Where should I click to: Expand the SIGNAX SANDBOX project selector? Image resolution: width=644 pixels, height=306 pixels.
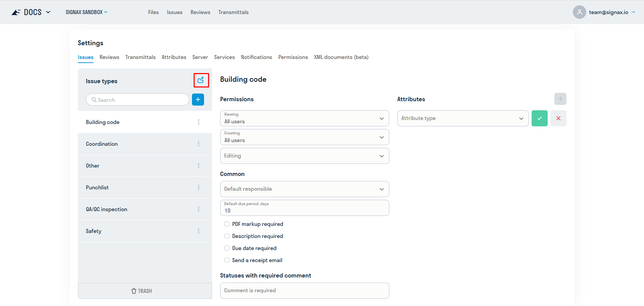click(87, 12)
